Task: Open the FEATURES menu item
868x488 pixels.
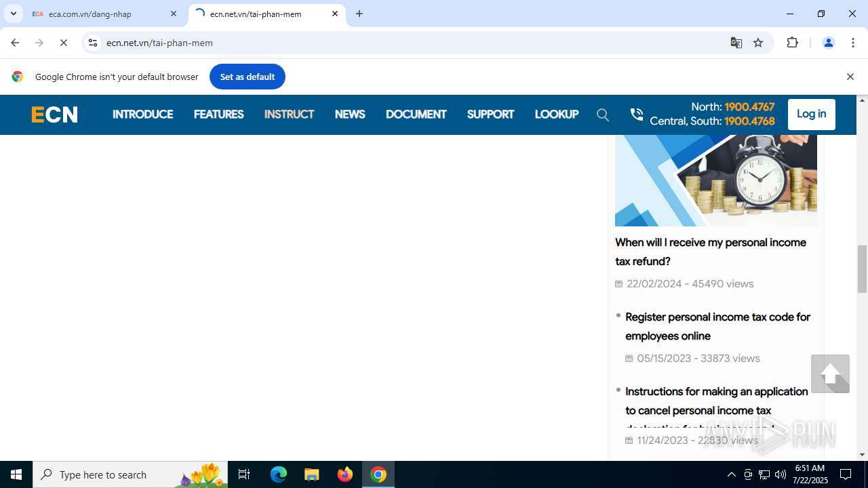Action: 218,115
